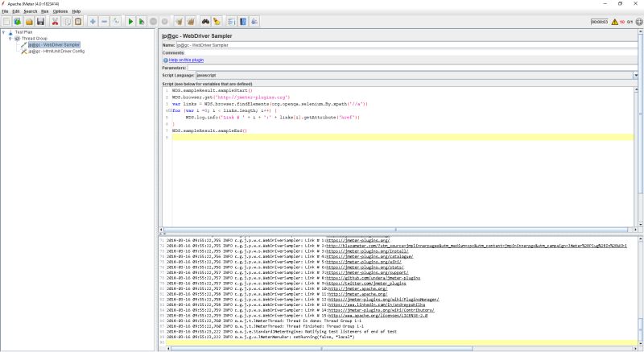Image resolution: width=644 pixels, height=352 pixels.
Task: Open the Options menu
Action: pos(60,11)
